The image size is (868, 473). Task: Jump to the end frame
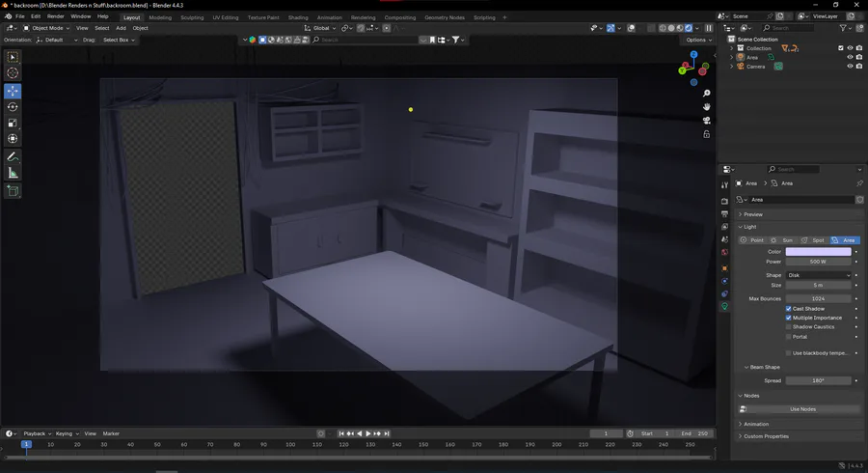click(387, 433)
